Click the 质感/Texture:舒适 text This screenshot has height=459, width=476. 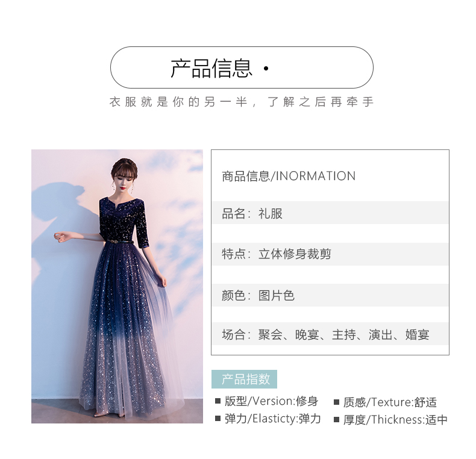point(390,402)
